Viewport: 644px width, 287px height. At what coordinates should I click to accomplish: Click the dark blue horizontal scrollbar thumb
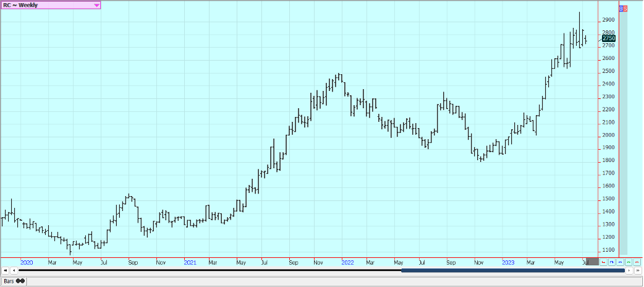512,270
